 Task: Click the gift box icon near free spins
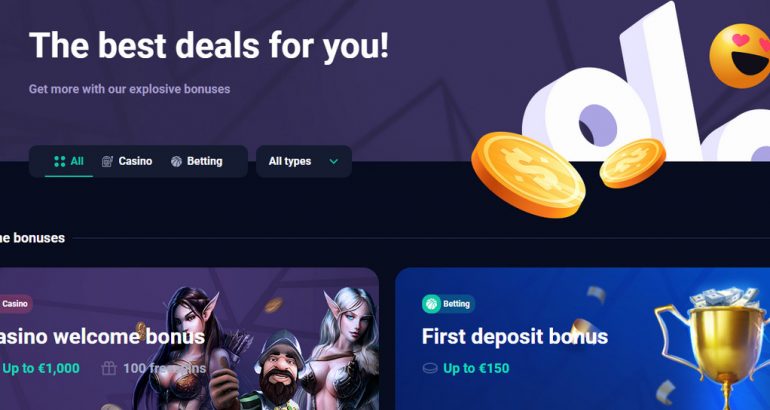point(109,368)
